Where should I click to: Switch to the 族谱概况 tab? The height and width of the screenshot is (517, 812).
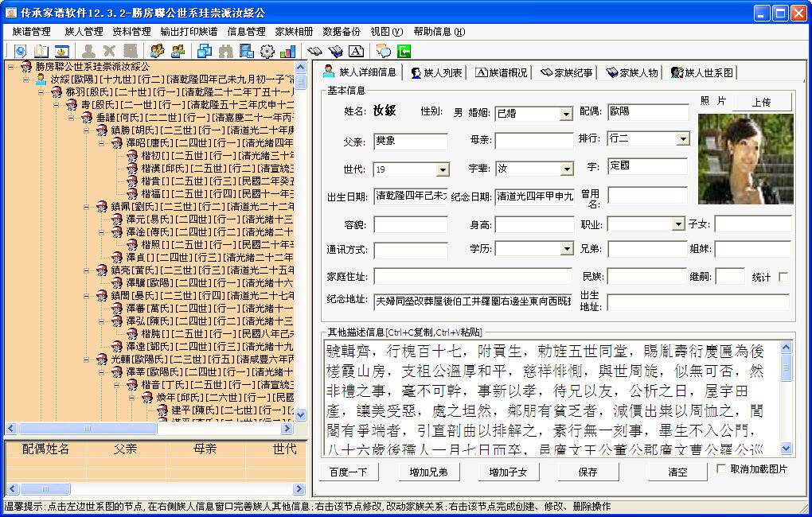(502, 73)
